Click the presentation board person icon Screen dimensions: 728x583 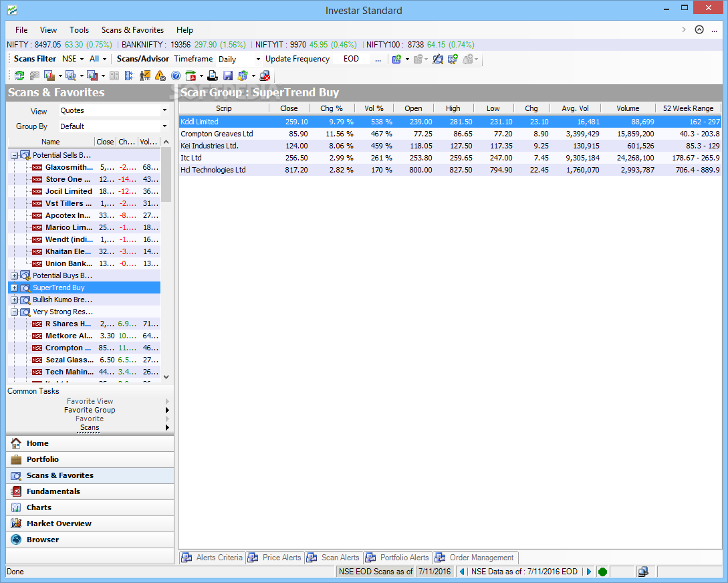(145, 75)
